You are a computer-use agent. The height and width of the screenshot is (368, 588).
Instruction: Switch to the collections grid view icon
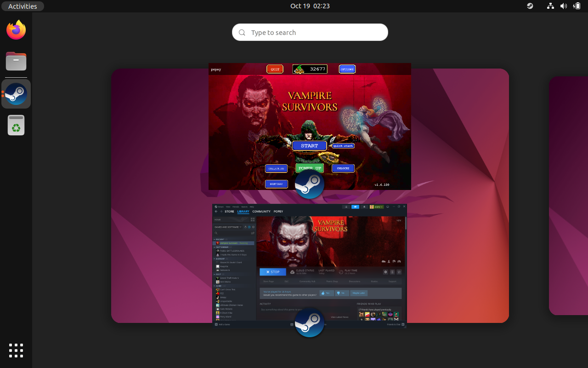pos(253,220)
